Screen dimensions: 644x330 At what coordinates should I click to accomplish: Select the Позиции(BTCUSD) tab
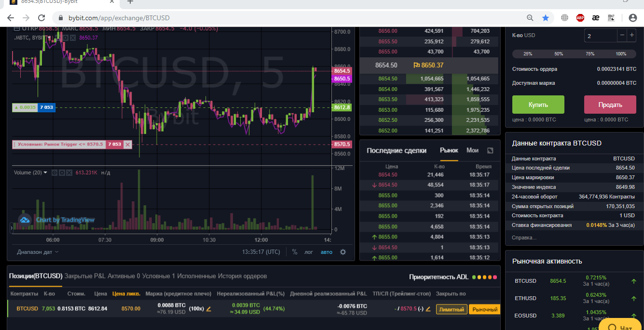[36, 276]
